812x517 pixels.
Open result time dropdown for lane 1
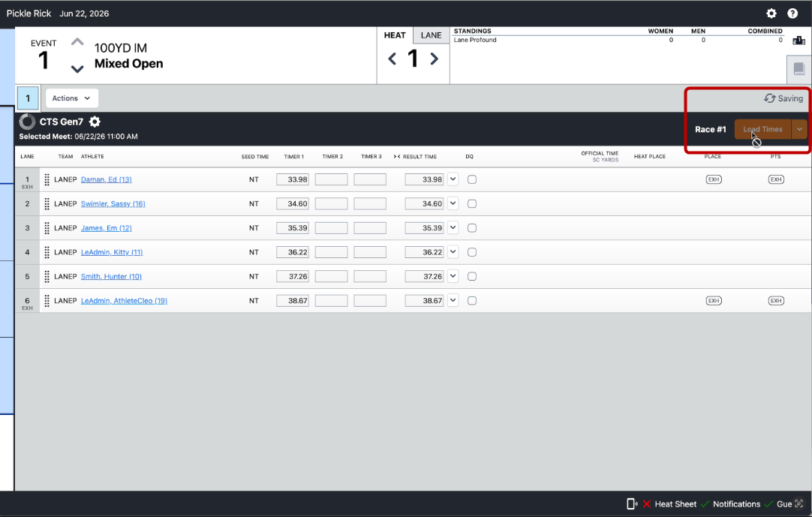453,179
